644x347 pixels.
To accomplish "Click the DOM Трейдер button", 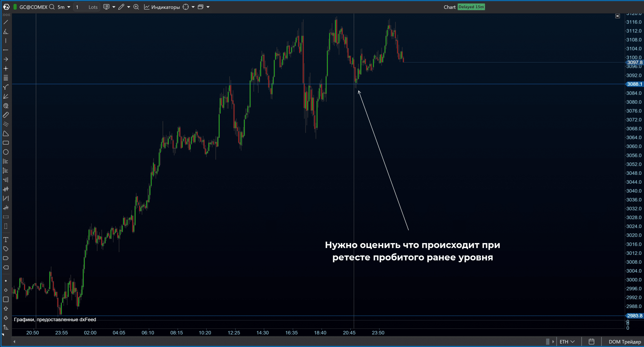I will point(625,342).
